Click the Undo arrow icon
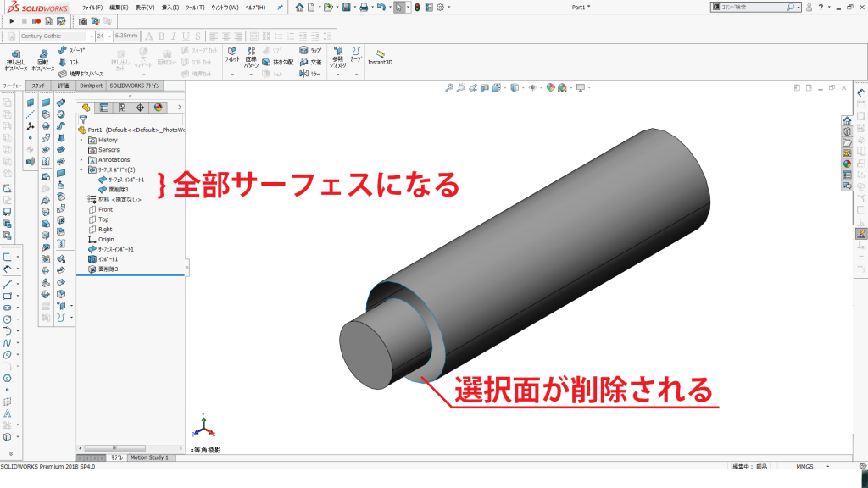 381,7
